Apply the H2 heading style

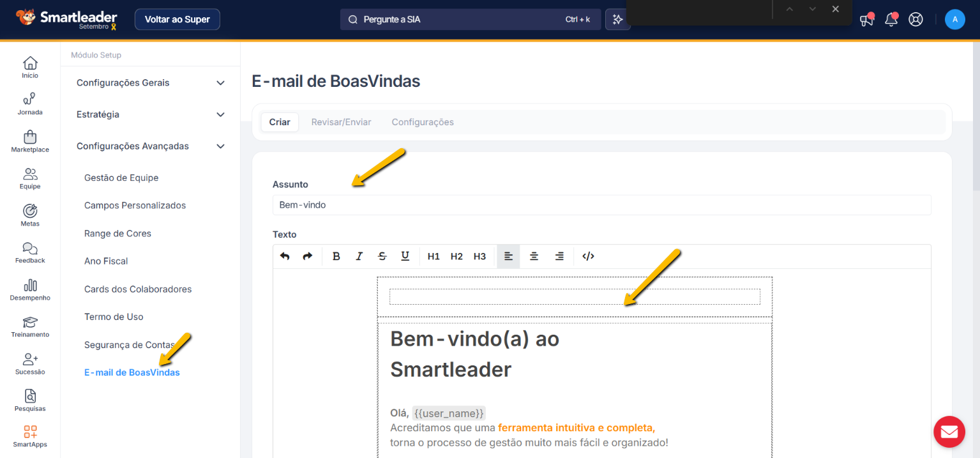(456, 256)
